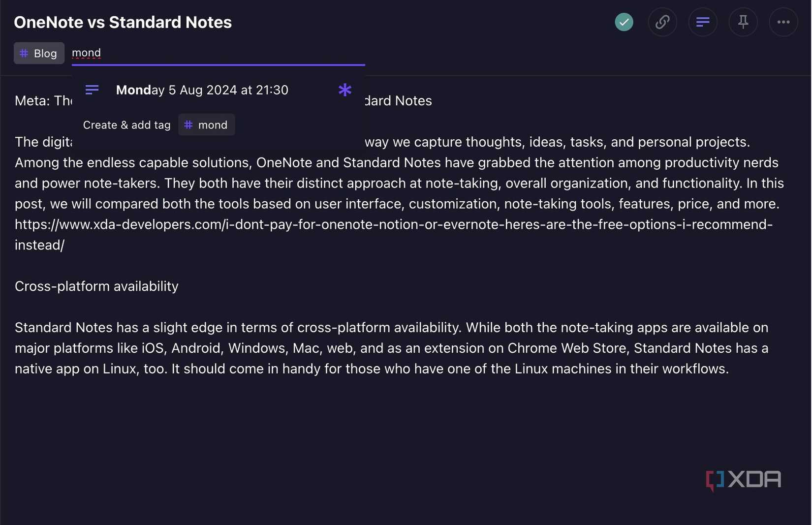Click the mond tag chip in the dropdown
Screen dimensions: 812x525
click(206, 125)
